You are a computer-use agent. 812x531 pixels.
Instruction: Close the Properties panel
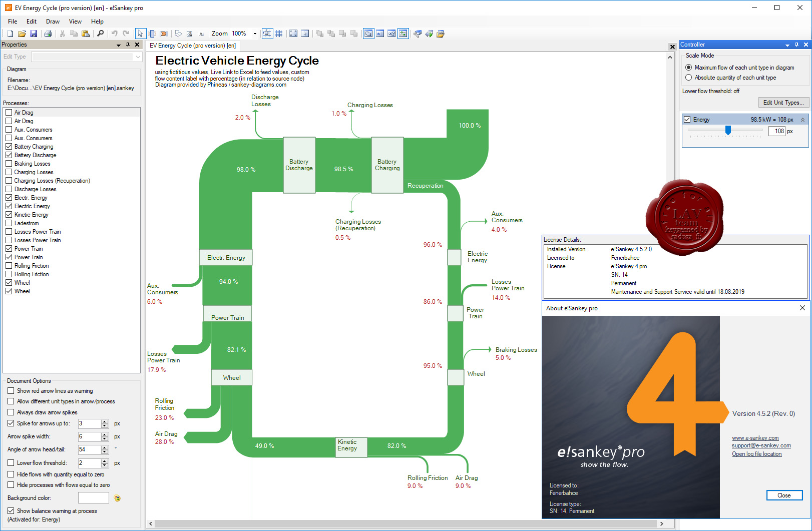[x=137, y=45]
